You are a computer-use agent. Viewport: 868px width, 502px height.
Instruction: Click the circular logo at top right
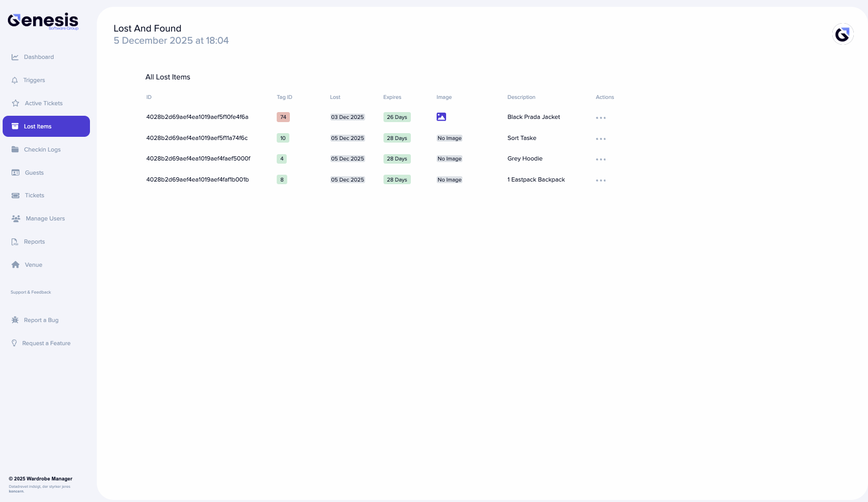coord(843,34)
